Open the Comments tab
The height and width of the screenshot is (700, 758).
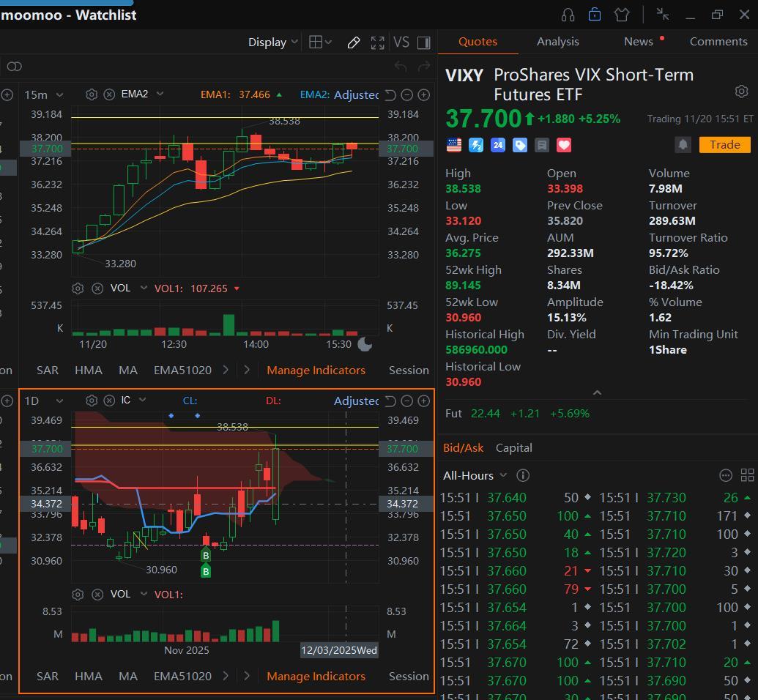click(x=718, y=42)
